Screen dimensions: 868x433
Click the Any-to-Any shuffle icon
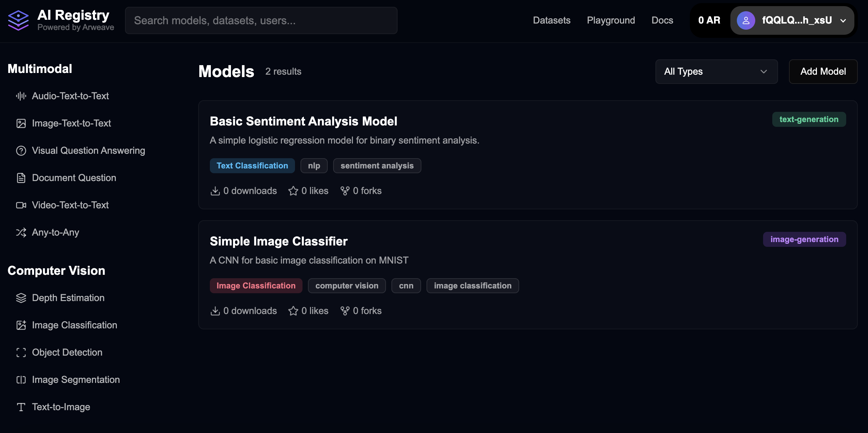coord(21,233)
